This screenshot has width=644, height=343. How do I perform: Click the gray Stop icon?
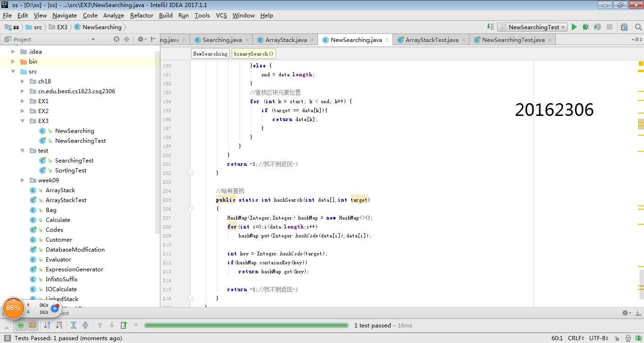[610, 27]
